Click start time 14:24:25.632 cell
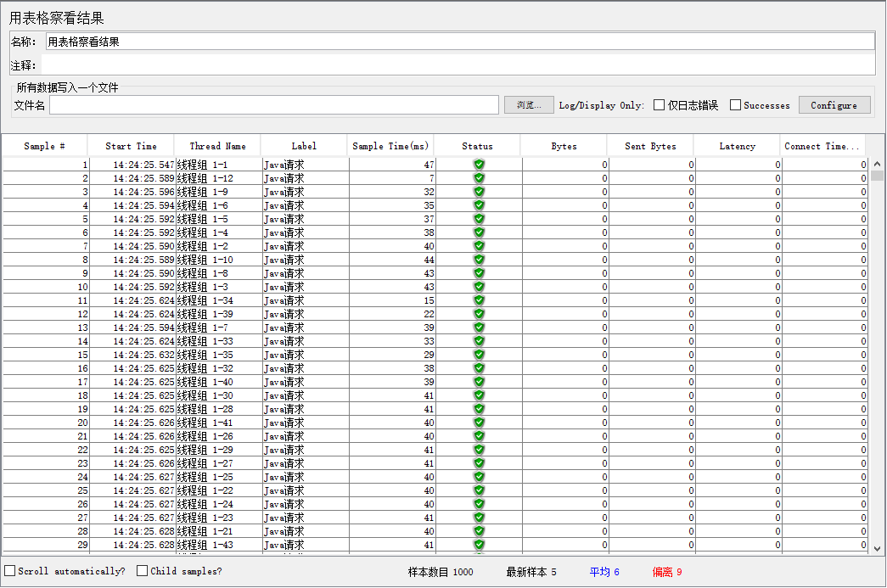The image size is (887, 588). point(132,355)
